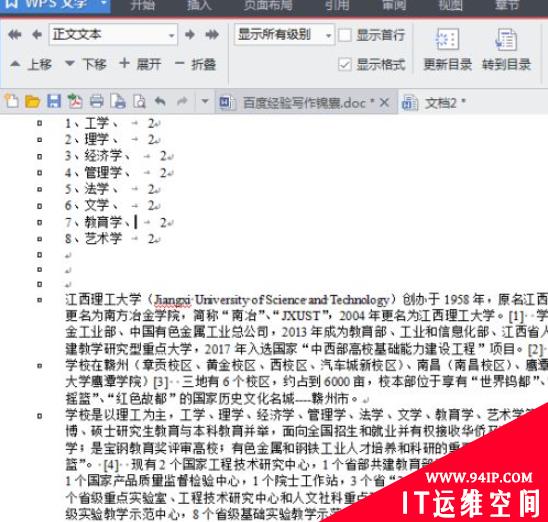
Task: Open the 正文文本 outline level dropdown
Action: [x=113, y=35]
